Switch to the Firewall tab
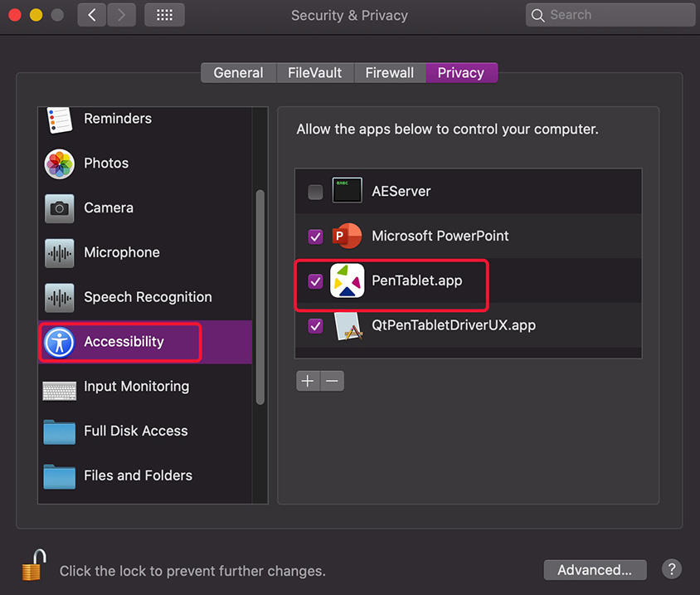700x595 pixels. (x=390, y=73)
